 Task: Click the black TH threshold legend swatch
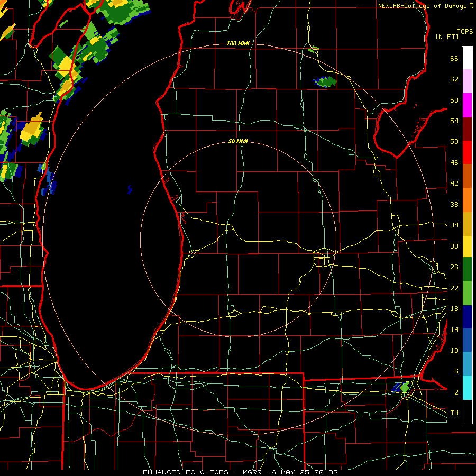(x=467, y=411)
